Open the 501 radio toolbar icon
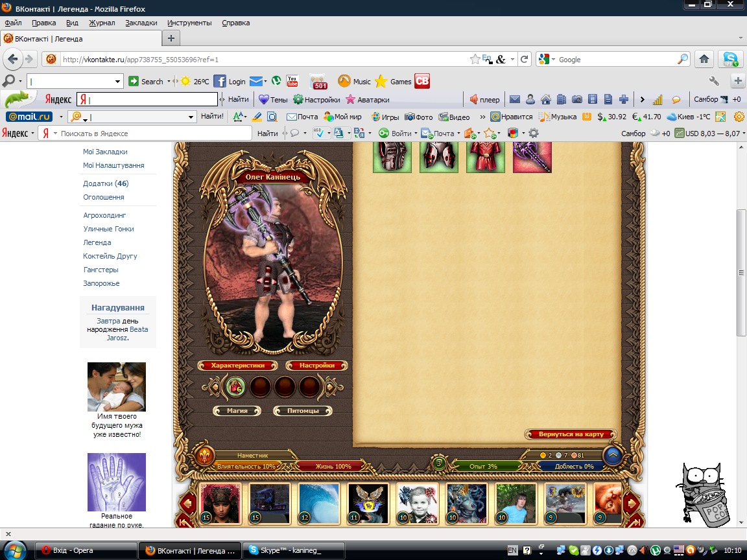The height and width of the screenshot is (560, 747). pos(318,82)
